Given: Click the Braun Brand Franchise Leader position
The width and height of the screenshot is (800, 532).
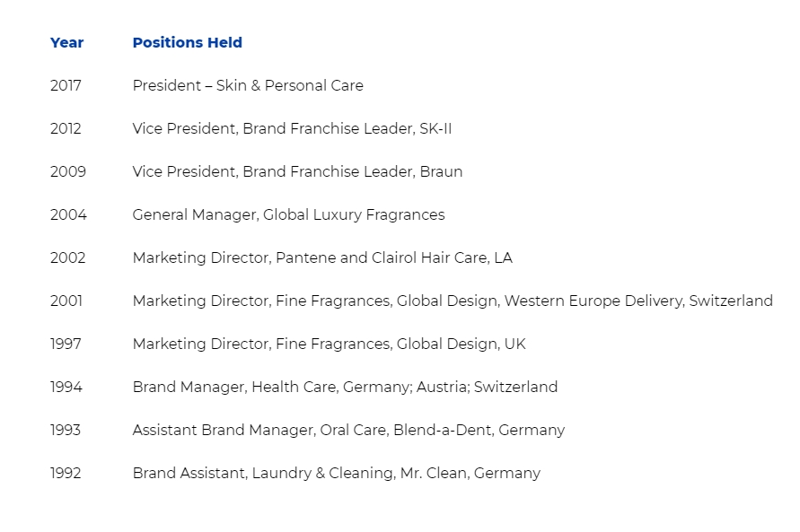Looking at the screenshot, I should [x=297, y=171].
